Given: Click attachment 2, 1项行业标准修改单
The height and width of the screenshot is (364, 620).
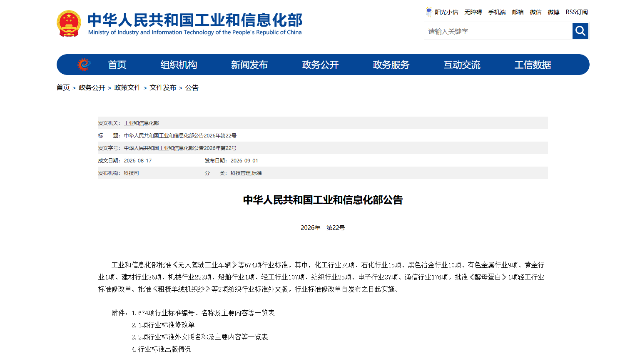Looking at the screenshot, I should [163, 325].
